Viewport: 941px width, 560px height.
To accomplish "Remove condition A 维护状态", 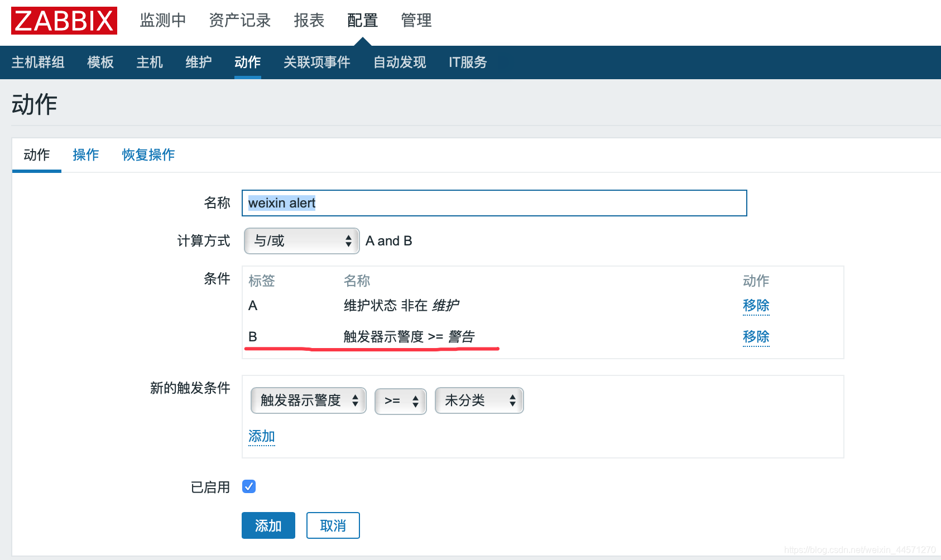I will click(x=756, y=306).
